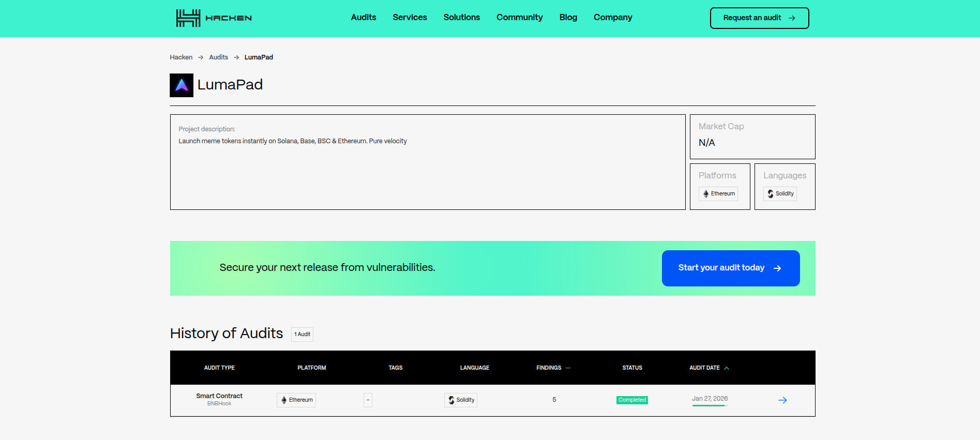Click the Platform column header
The height and width of the screenshot is (440, 980).
tap(312, 368)
